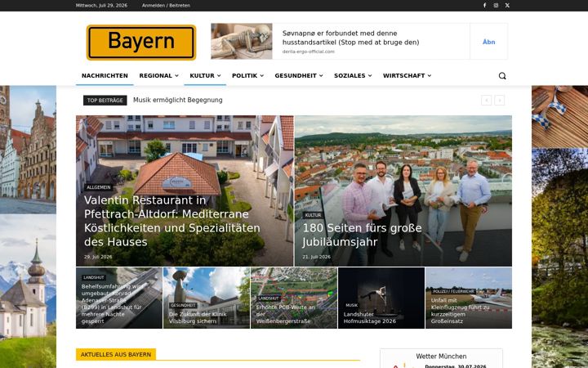Expand the Soziales menu chevron
Screen dimensions: 588x368
point(370,76)
